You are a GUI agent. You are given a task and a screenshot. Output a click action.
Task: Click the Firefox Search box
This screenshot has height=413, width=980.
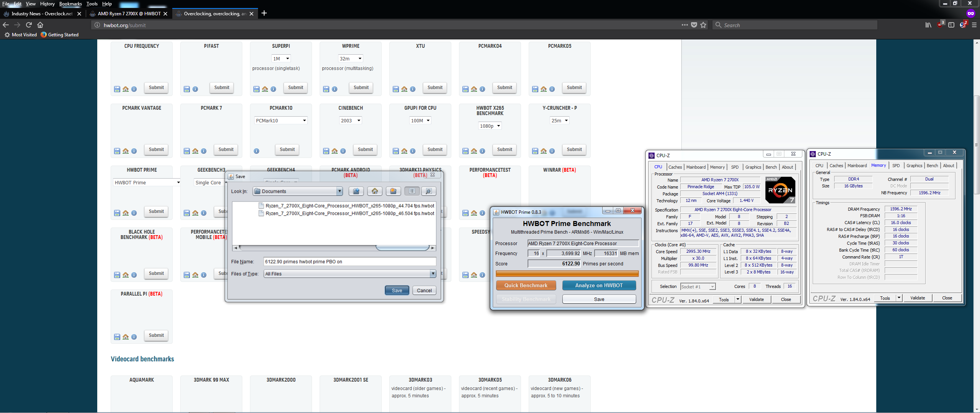pyautogui.click(x=795, y=25)
